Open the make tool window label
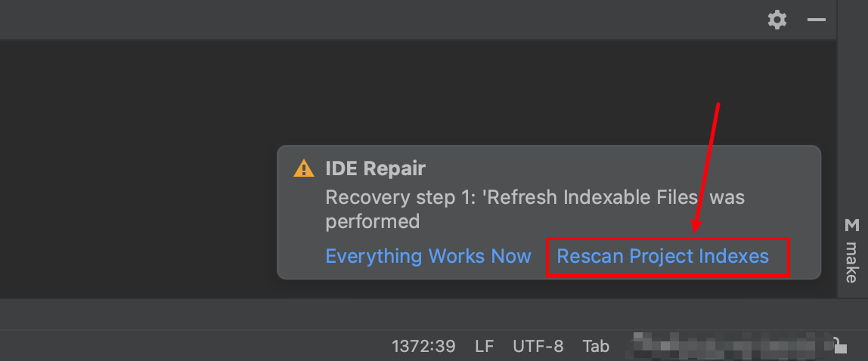This screenshot has width=868, height=361. point(852,261)
